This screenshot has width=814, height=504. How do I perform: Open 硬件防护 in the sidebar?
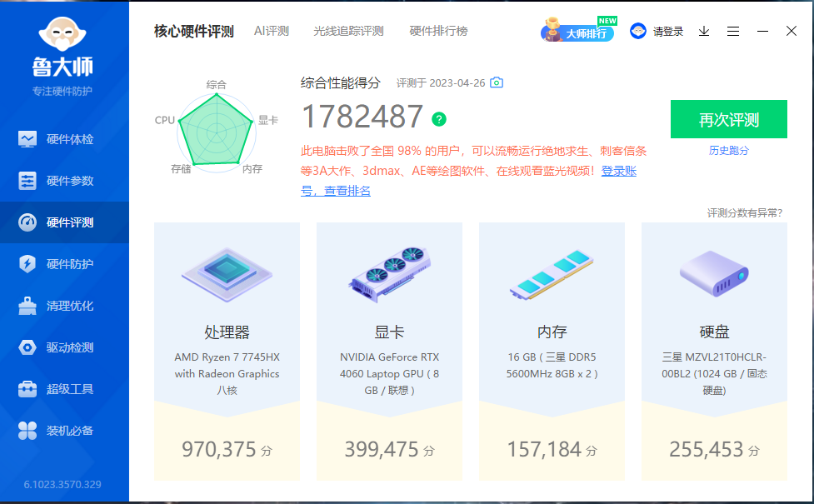pos(64,264)
